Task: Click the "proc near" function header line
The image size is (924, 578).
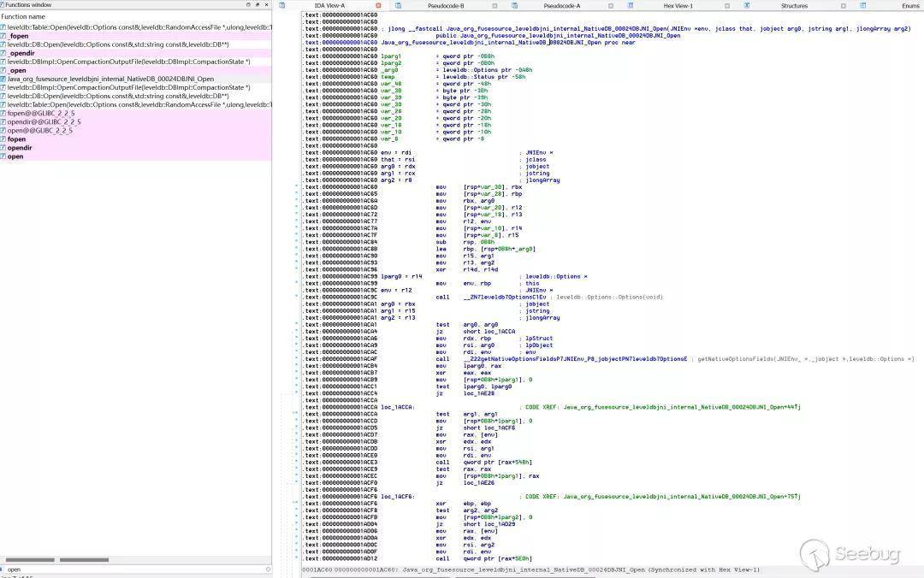Action: pos(508,43)
